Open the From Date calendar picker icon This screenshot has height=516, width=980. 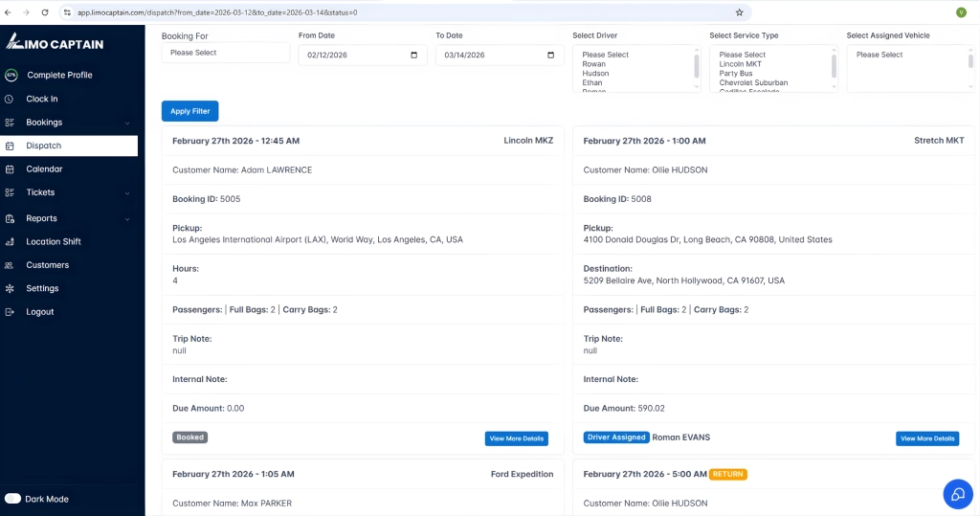(x=413, y=56)
